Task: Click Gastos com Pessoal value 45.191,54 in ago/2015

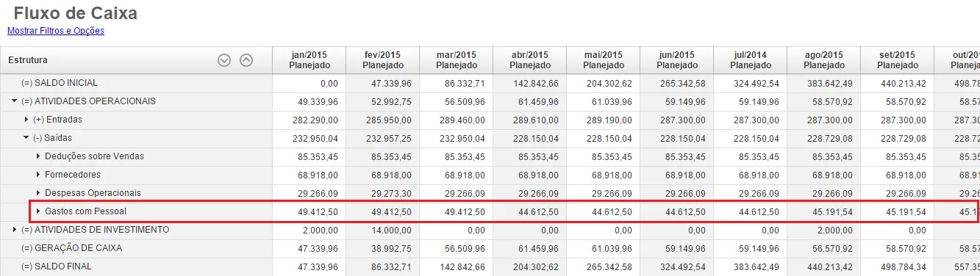Action: click(x=832, y=211)
